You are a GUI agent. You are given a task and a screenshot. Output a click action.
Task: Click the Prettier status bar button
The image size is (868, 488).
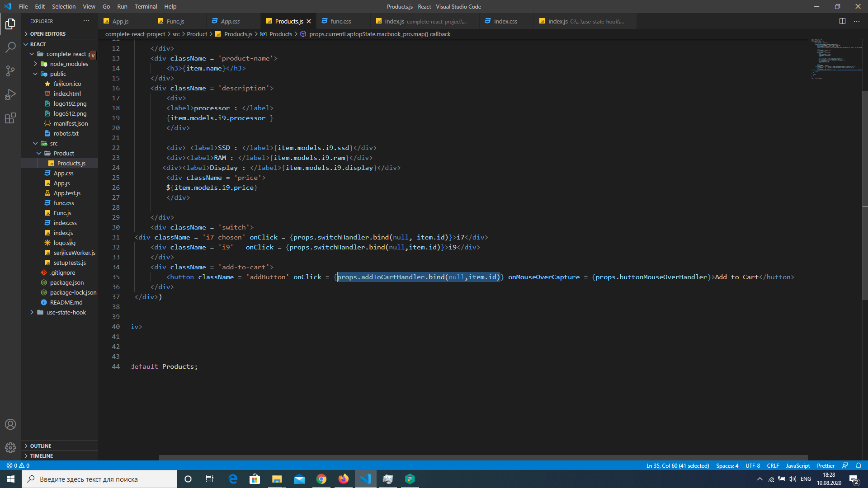(x=826, y=465)
